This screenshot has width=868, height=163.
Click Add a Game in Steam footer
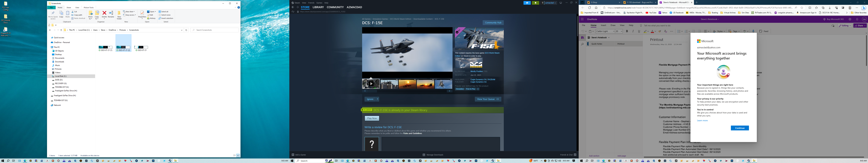click(299, 155)
